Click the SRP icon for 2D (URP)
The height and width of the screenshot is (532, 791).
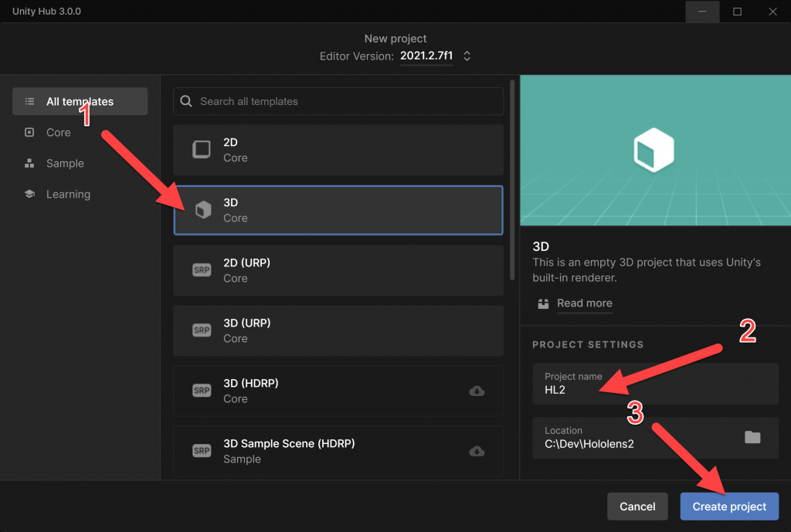pyautogui.click(x=202, y=269)
